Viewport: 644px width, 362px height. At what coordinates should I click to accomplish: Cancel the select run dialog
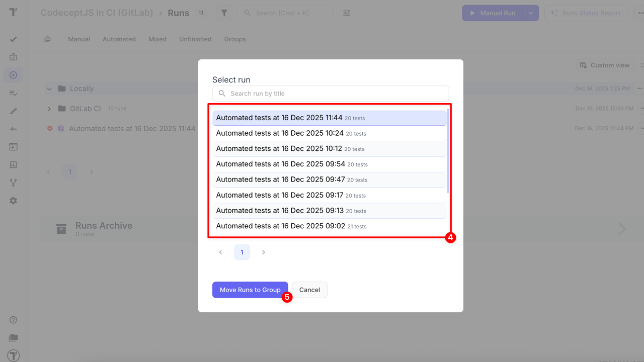pyautogui.click(x=309, y=290)
